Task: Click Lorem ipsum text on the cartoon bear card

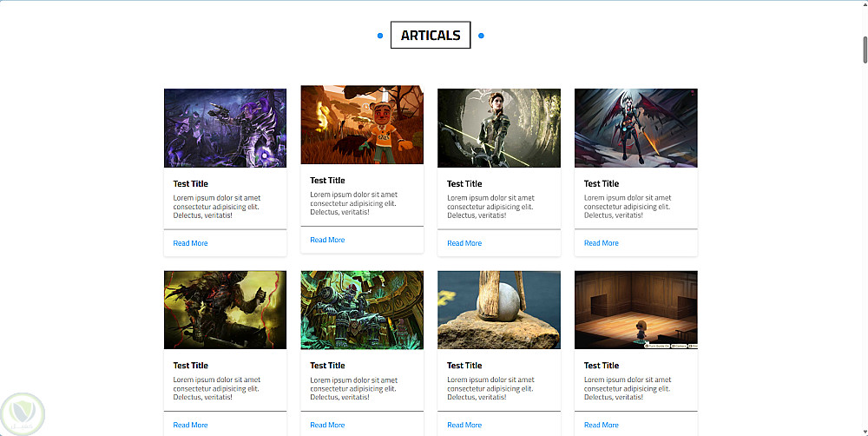Action: click(x=354, y=203)
